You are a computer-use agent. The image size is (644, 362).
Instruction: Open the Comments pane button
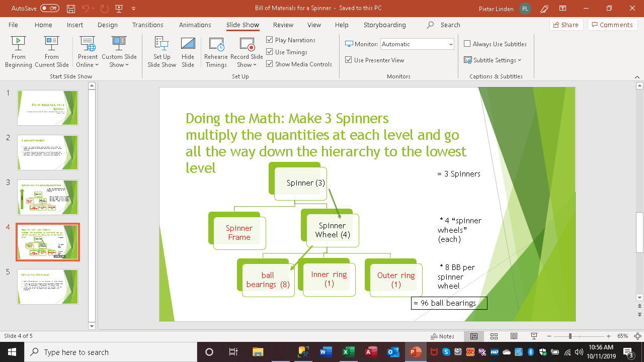click(x=612, y=25)
